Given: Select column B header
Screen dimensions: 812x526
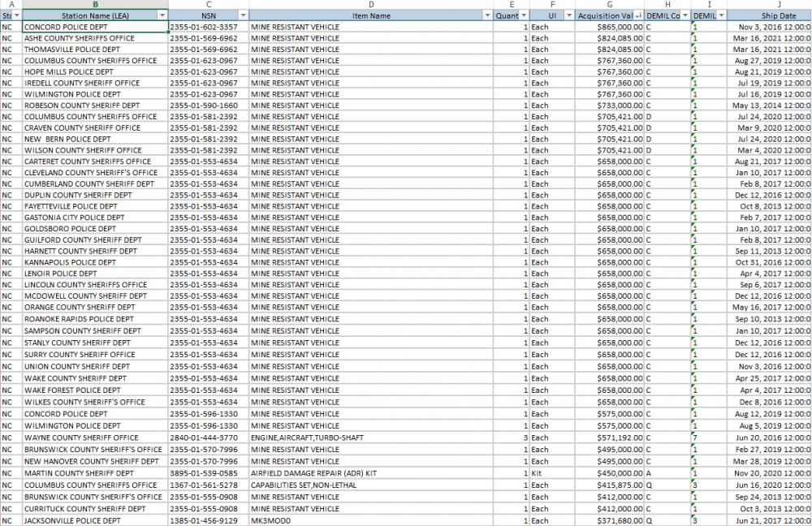Looking at the screenshot, I should pyautogui.click(x=95, y=5).
